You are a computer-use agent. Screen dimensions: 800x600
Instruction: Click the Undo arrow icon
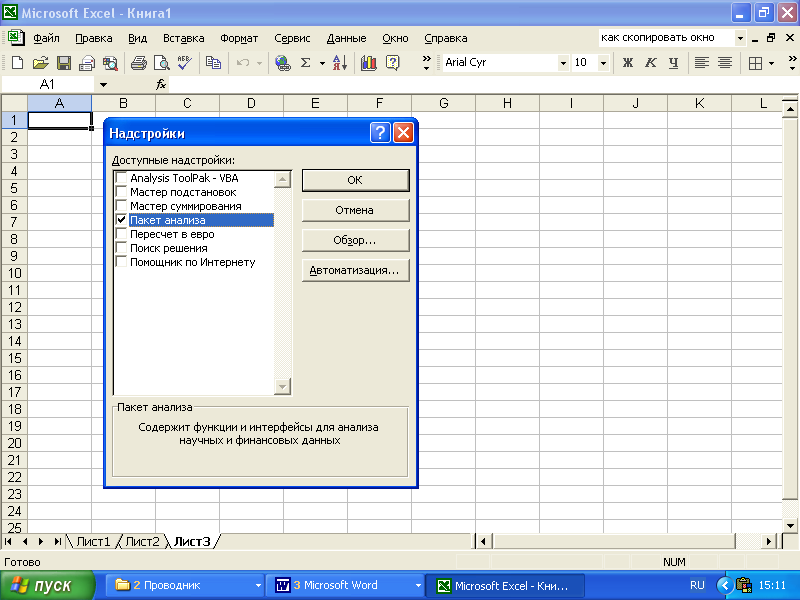pos(243,63)
